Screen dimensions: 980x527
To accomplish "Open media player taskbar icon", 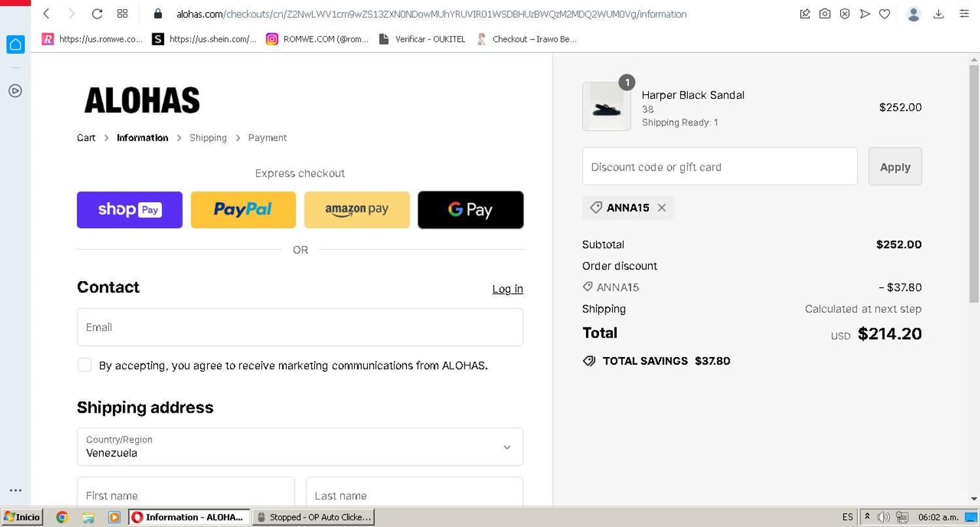I will coord(114,517).
